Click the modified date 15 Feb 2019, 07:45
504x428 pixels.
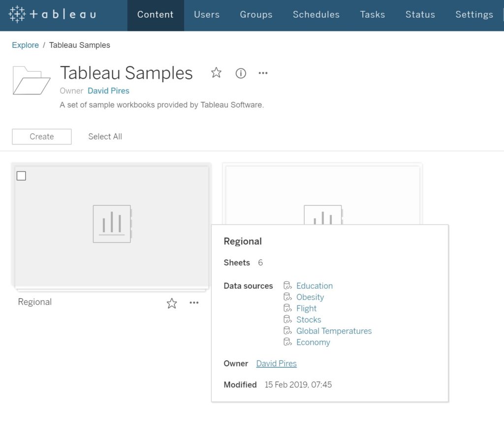coord(298,385)
